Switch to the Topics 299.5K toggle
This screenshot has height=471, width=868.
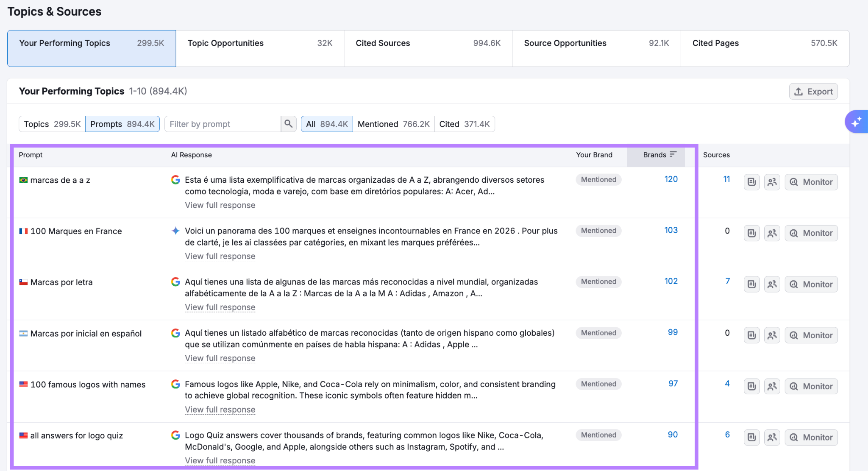tap(52, 124)
